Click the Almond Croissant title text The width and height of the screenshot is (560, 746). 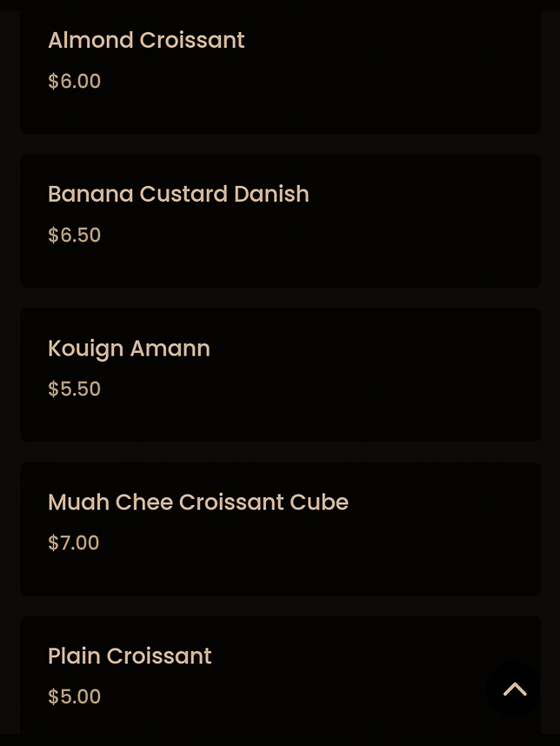click(146, 40)
